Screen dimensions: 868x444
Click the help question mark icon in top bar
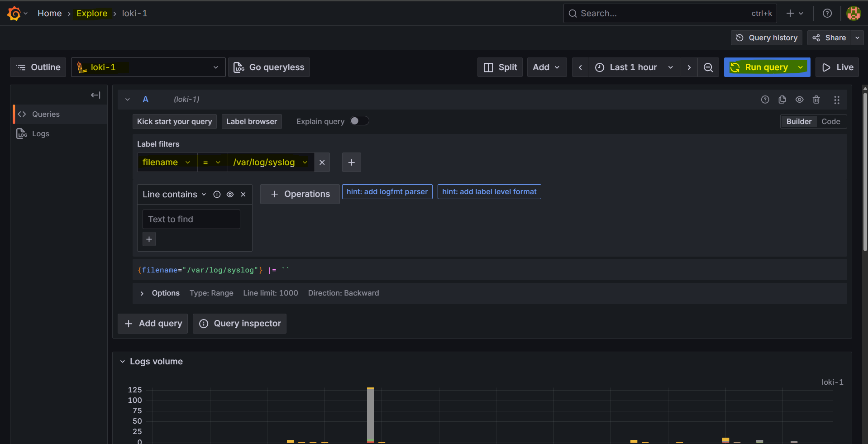[827, 14]
